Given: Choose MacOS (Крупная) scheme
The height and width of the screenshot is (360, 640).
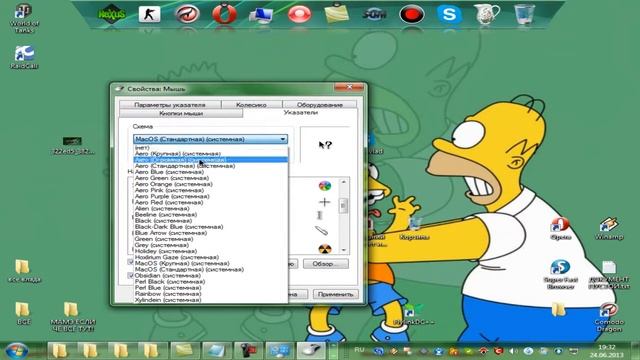Looking at the screenshot, I should point(211,263).
